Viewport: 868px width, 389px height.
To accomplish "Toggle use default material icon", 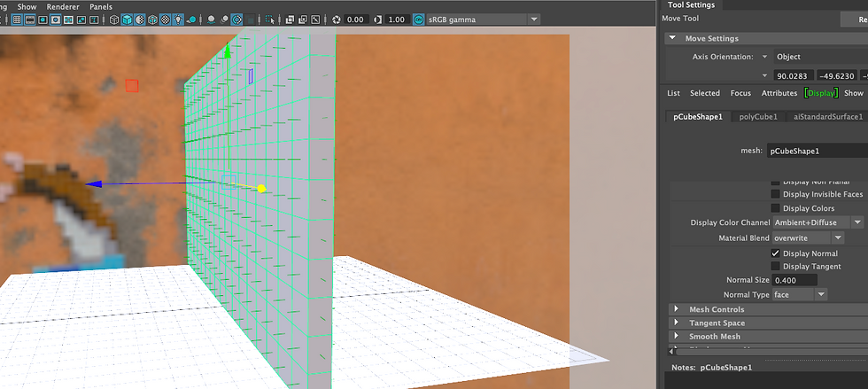I will coord(140,19).
